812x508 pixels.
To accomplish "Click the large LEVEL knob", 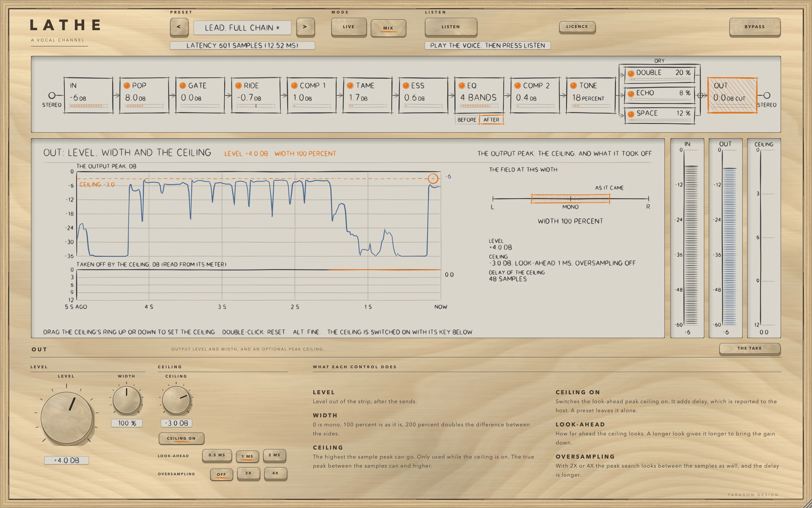I will pyautogui.click(x=67, y=418).
